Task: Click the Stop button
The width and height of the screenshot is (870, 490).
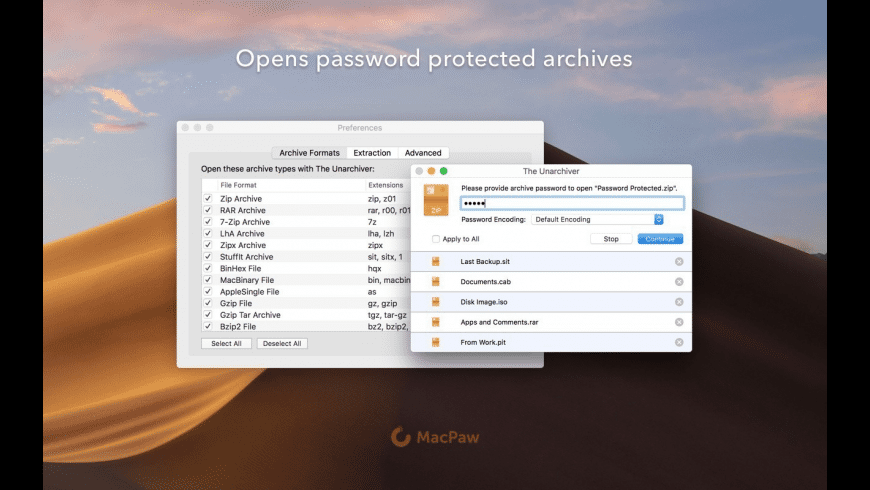Action: click(x=611, y=239)
